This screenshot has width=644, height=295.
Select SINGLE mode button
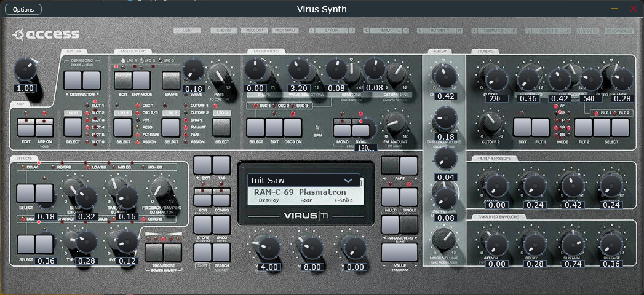409,197
